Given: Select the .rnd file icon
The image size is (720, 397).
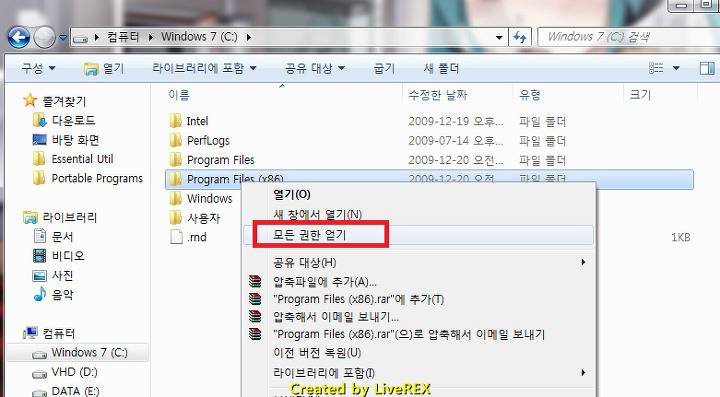Looking at the screenshot, I should click(176, 237).
